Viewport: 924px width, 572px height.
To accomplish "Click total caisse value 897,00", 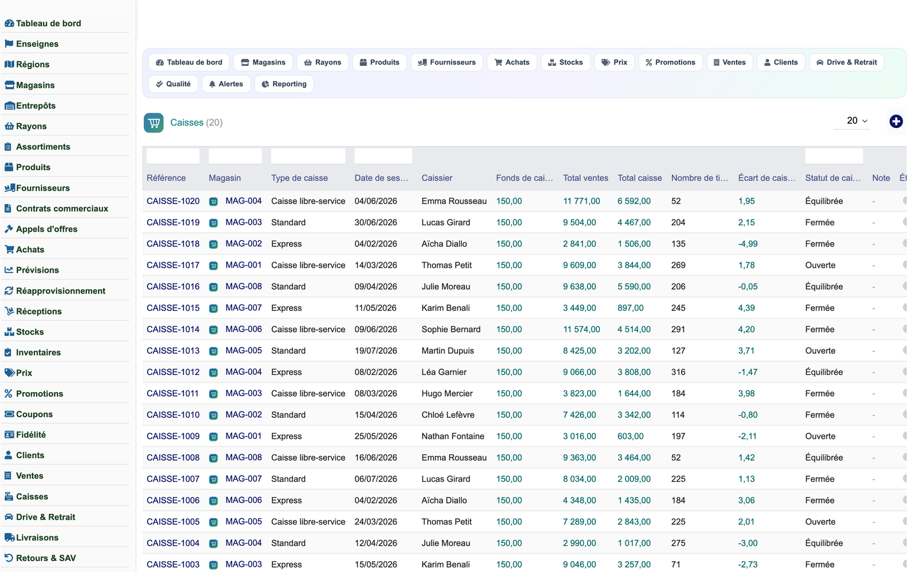I will click(630, 308).
